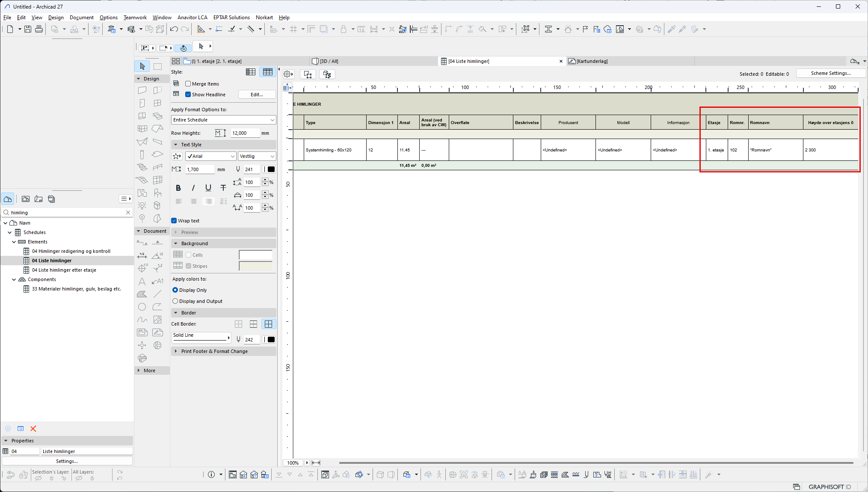Click the Bold text formatting icon

point(178,188)
